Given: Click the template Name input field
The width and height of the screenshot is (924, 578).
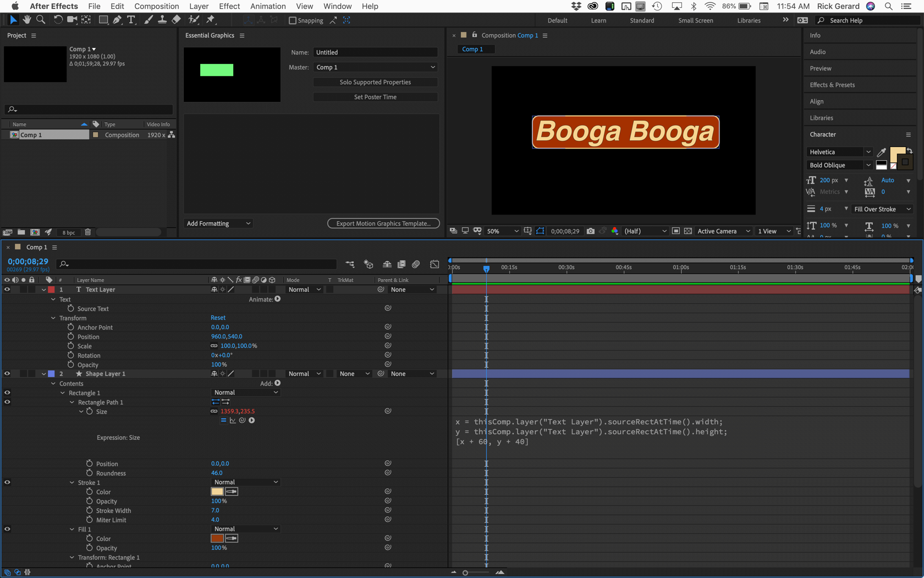Looking at the screenshot, I should [x=375, y=52].
